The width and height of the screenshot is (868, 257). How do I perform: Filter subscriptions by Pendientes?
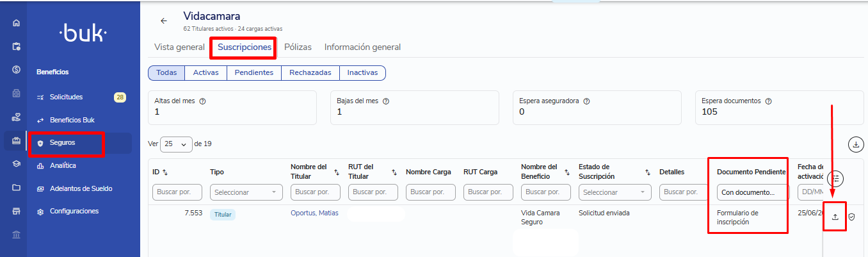point(254,73)
